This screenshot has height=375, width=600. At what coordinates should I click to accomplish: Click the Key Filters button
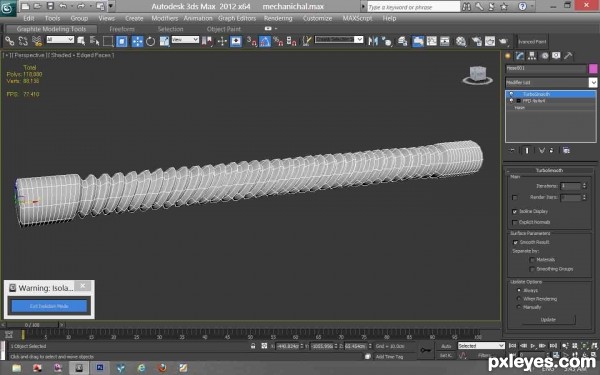tap(484, 355)
